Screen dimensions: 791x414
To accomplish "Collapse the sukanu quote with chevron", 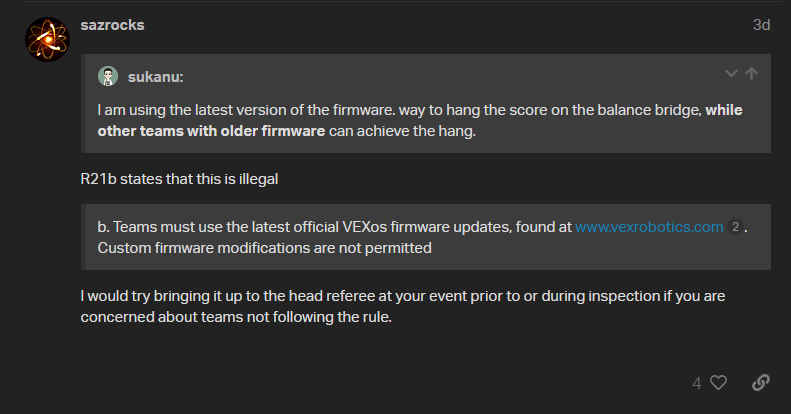I will coord(731,74).
